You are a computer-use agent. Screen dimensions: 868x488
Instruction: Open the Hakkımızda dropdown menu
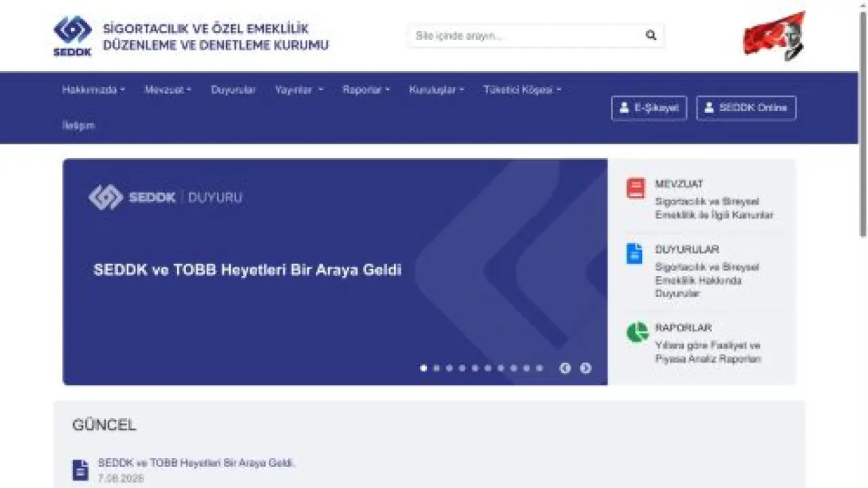[x=94, y=89]
